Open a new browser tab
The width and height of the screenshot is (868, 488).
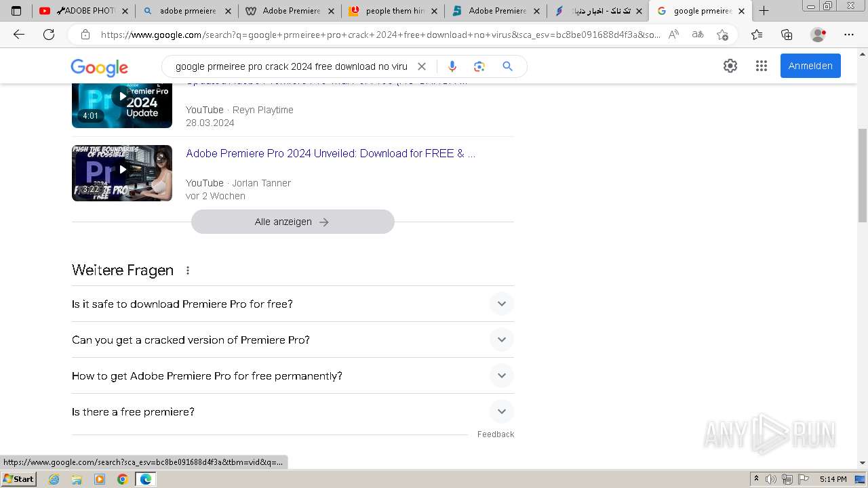[x=764, y=11]
